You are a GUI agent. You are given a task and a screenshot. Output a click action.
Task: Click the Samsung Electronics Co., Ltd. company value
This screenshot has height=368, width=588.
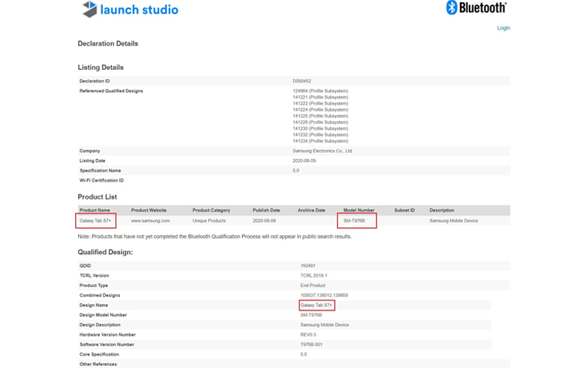click(322, 151)
